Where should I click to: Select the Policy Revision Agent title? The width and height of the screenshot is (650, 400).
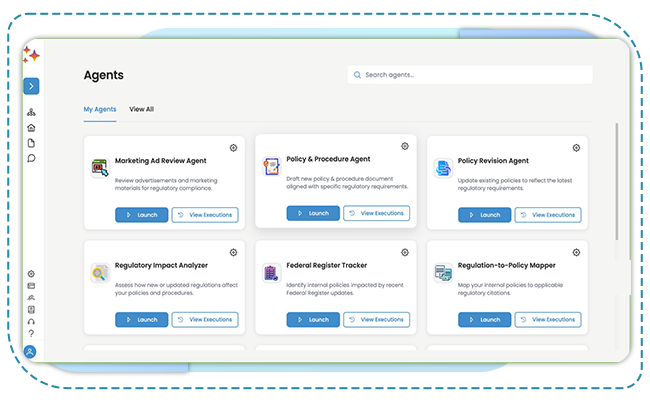(493, 161)
